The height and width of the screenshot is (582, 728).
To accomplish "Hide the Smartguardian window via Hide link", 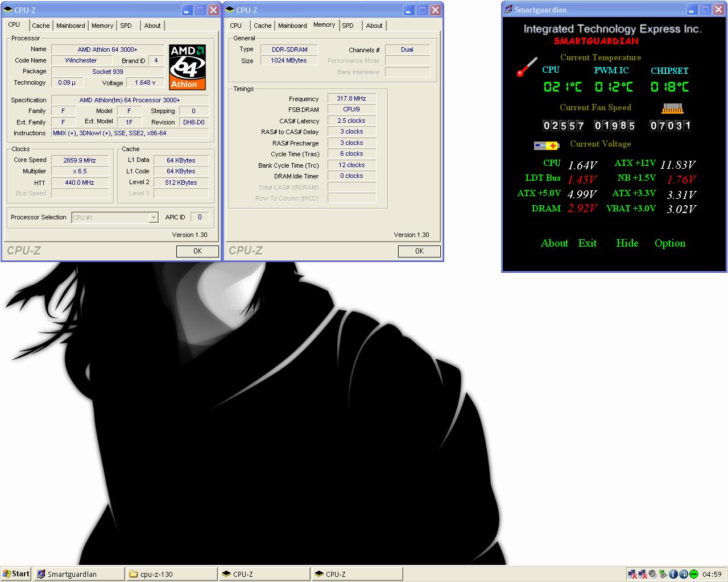I will pos(627,243).
